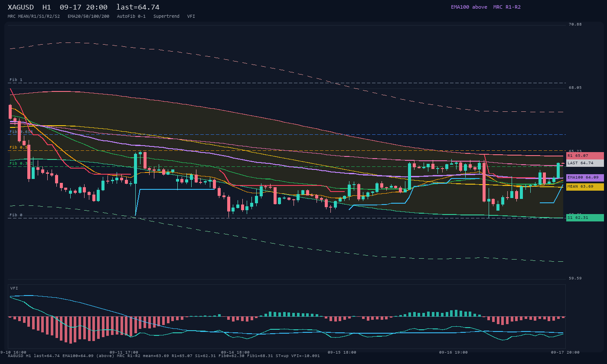
Task: Click the 70.88 price axis value
Action: (575, 24)
